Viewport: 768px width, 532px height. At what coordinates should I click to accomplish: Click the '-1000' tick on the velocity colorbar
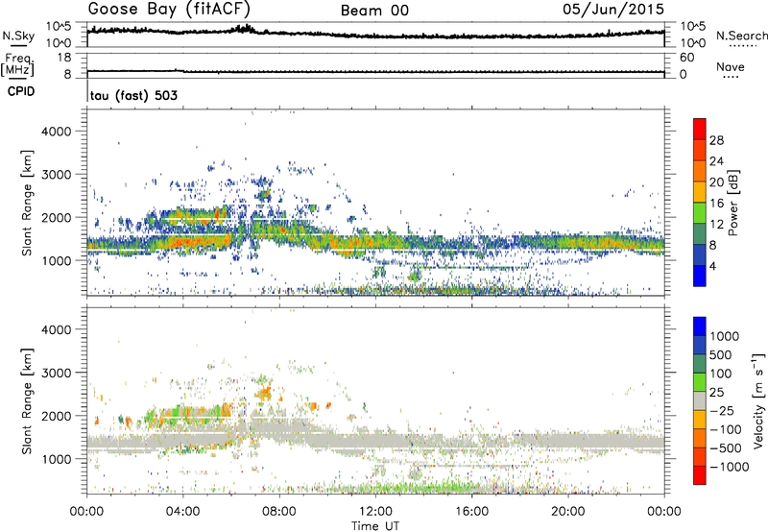pyautogui.click(x=730, y=467)
